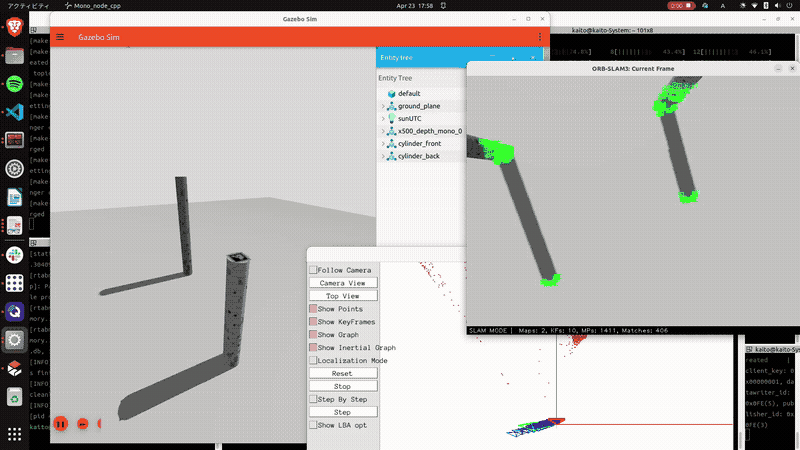The width and height of the screenshot is (800, 450).
Task: Expand the x500_depth_mono_0 model node
Action: [383, 131]
